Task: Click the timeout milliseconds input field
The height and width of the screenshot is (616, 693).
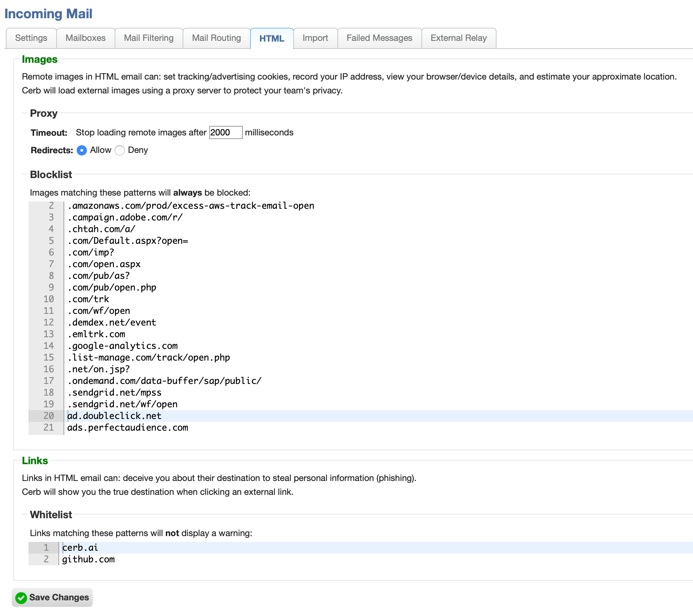Action: [226, 132]
